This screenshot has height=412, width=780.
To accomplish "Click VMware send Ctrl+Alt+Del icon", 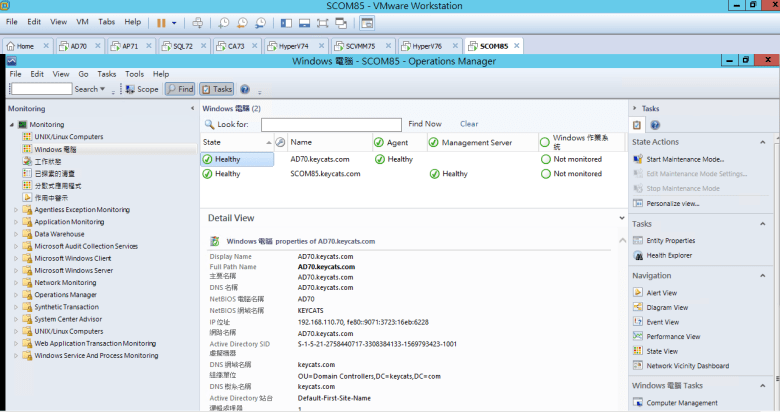I will [x=197, y=21].
